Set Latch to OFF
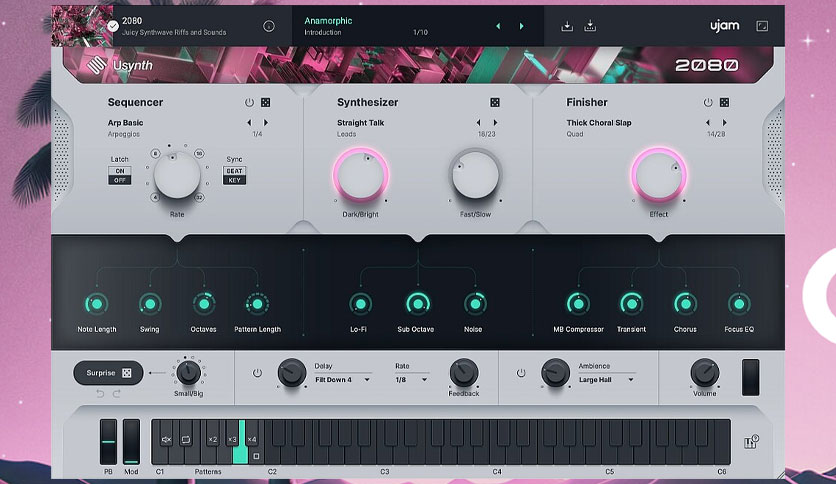836x484 pixels. click(119, 180)
